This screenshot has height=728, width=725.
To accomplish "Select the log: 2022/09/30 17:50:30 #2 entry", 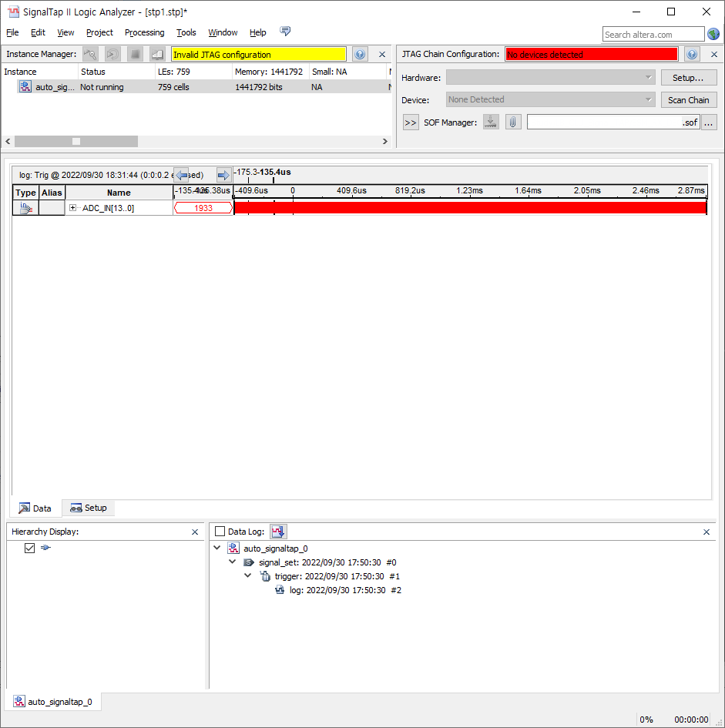I will pos(345,590).
